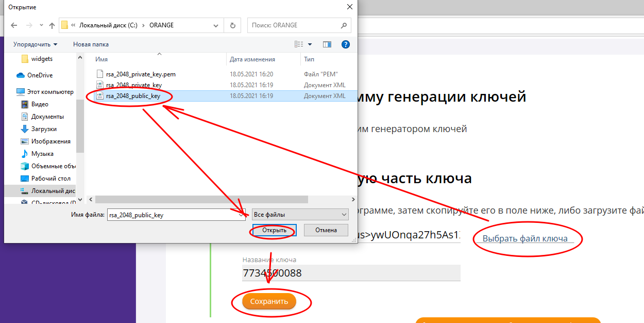This screenshot has height=323, width=644.
Task: Click Локальный диск (C:) breadcrumb
Action: tap(108, 25)
